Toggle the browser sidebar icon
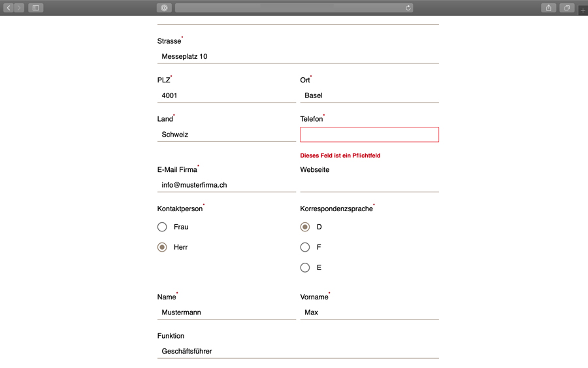588x368 pixels. [36, 8]
